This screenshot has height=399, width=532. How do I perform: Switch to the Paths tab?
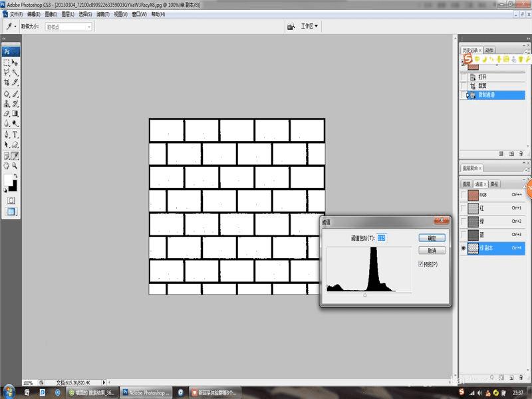point(494,184)
